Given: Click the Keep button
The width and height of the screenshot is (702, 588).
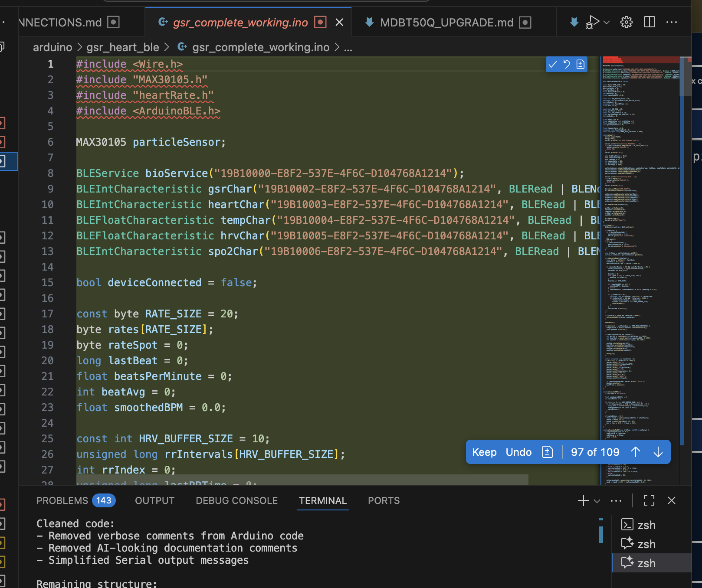Looking at the screenshot, I should [x=485, y=452].
